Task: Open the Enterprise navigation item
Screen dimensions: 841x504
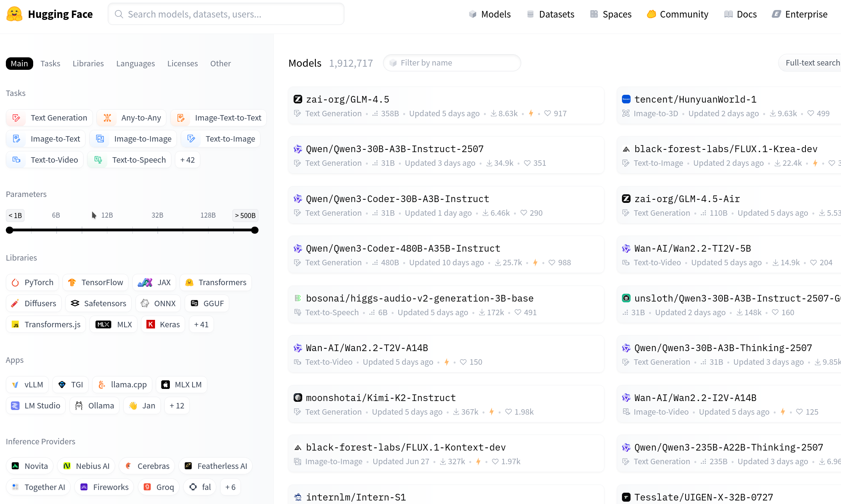Action: tap(800, 14)
